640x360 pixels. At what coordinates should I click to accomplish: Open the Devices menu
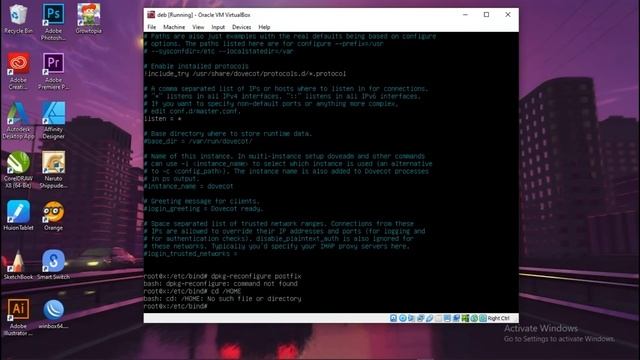coord(242,27)
